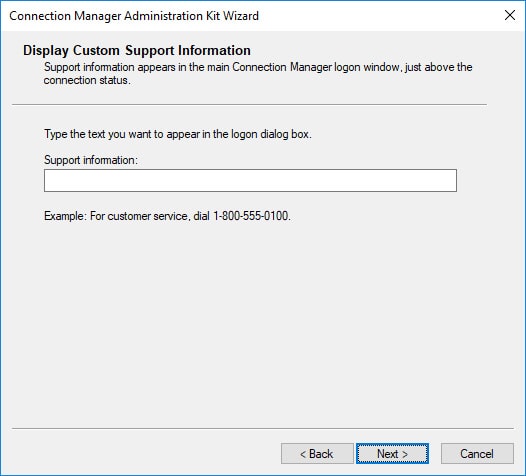526x476 pixels.
Task: Place cursor in the support text field
Action: pyautogui.click(x=250, y=180)
